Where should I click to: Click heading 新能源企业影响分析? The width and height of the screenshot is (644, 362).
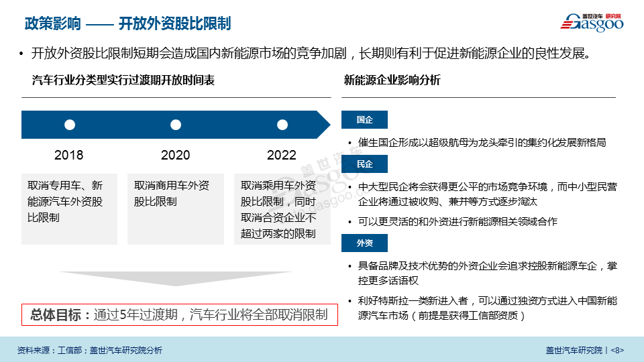click(x=392, y=80)
